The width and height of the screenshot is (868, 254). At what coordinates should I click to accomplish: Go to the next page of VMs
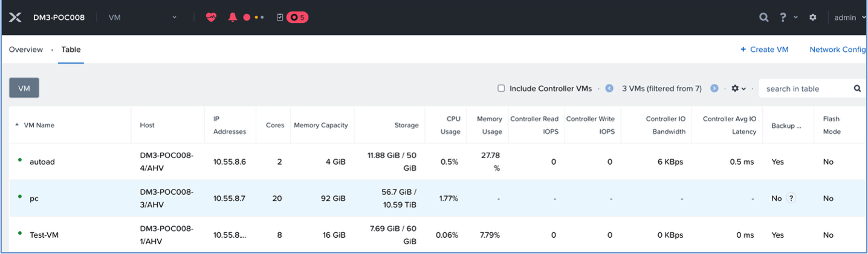714,88
